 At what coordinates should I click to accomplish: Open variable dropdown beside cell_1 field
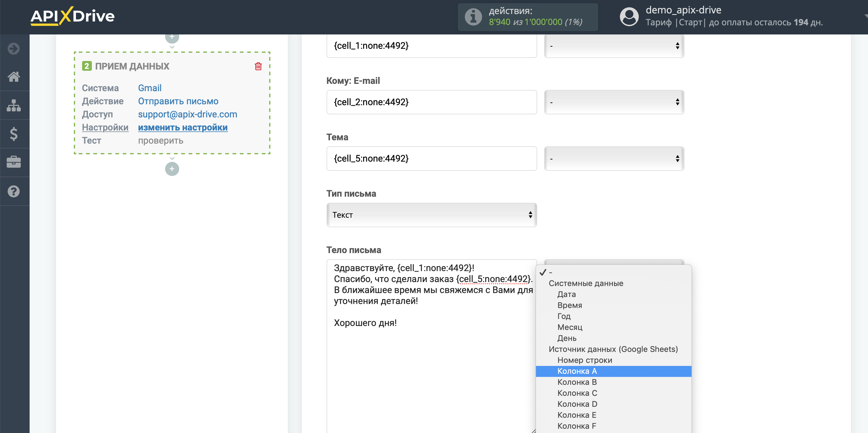pyautogui.click(x=614, y=46)
